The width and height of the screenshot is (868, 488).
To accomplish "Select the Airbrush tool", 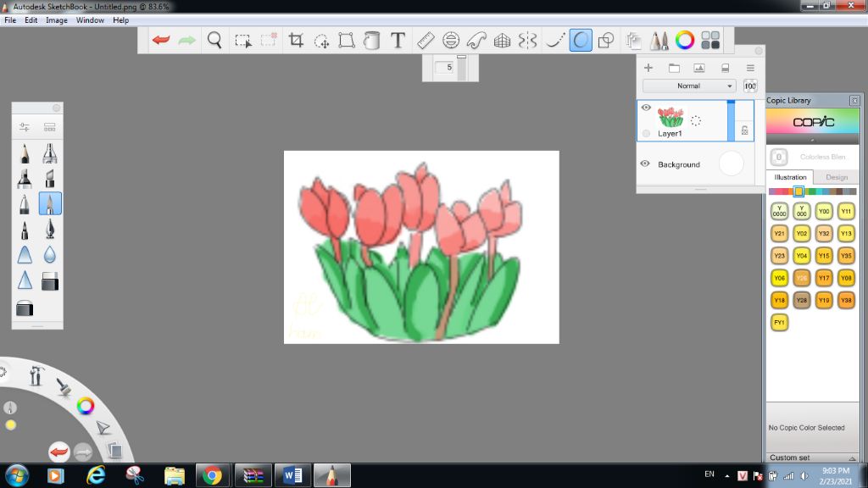I will tap(50, 154).
